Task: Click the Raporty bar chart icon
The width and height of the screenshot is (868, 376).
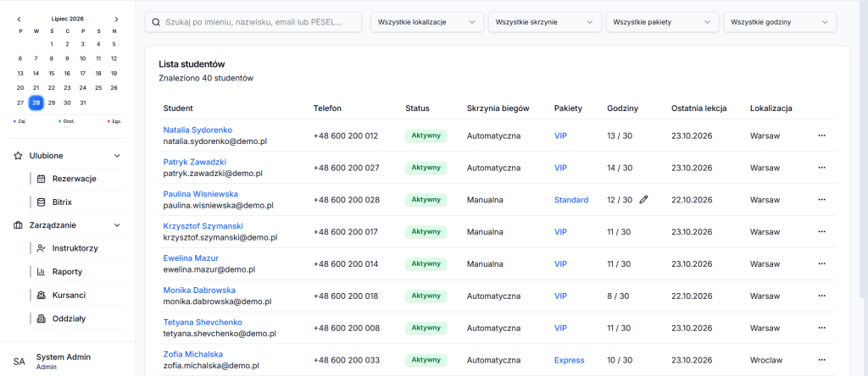Action: pos(41,272)
